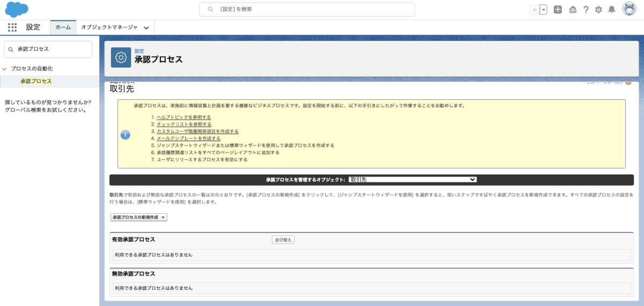
Task: Click step 5 ジャンプスタートウィザード text
Action: 245,145
